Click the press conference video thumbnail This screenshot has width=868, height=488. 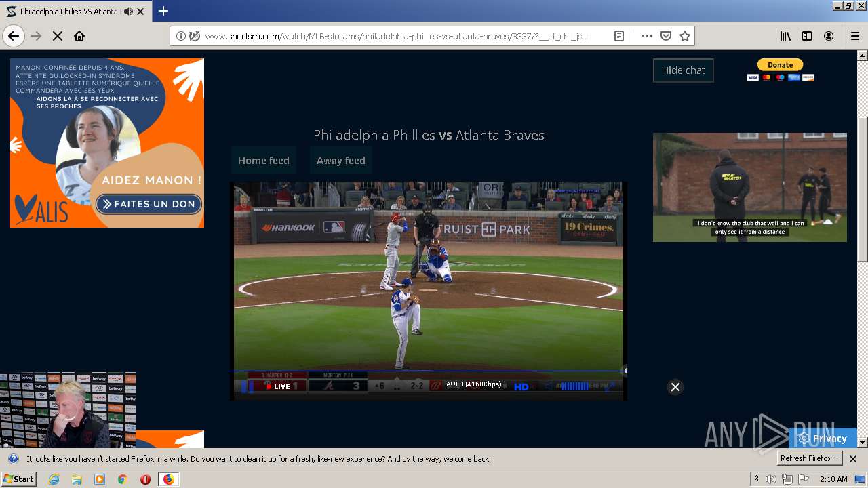[x=68, y=409]
